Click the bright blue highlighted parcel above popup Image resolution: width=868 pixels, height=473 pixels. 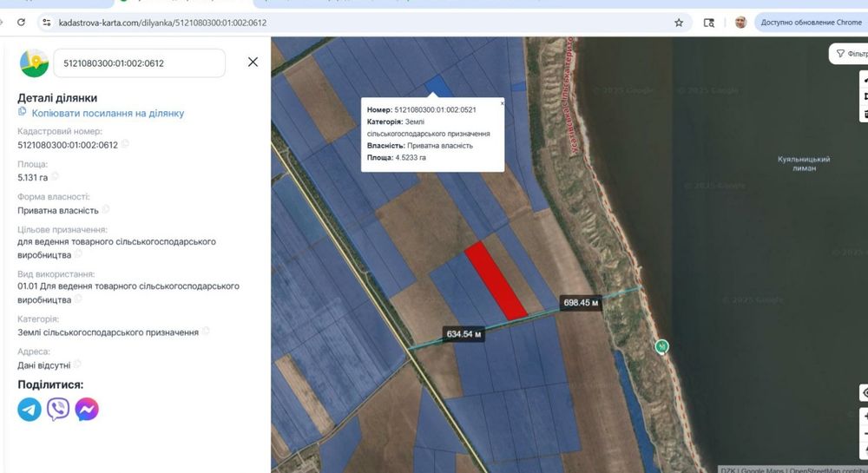tap(438, 86)
